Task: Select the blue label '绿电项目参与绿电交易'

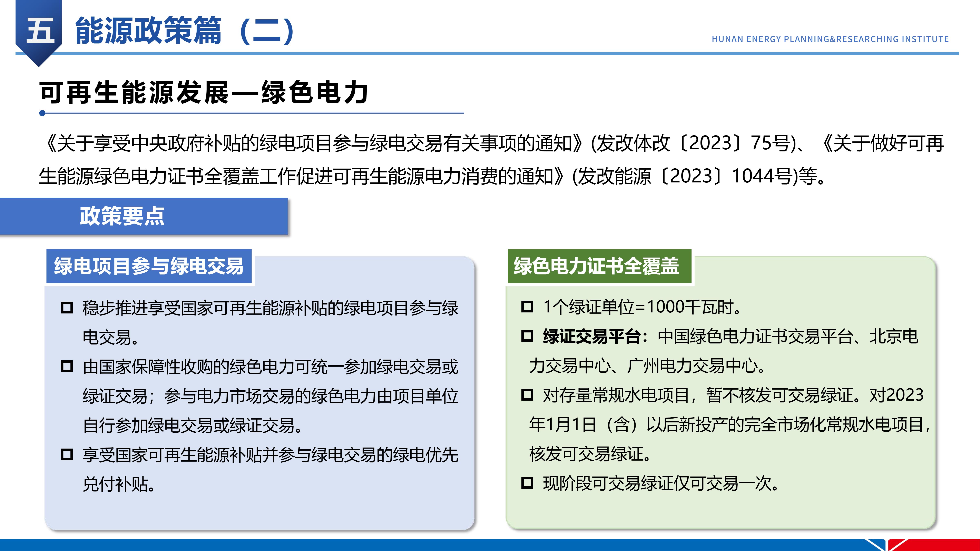Action: click(x=149, y=266)
